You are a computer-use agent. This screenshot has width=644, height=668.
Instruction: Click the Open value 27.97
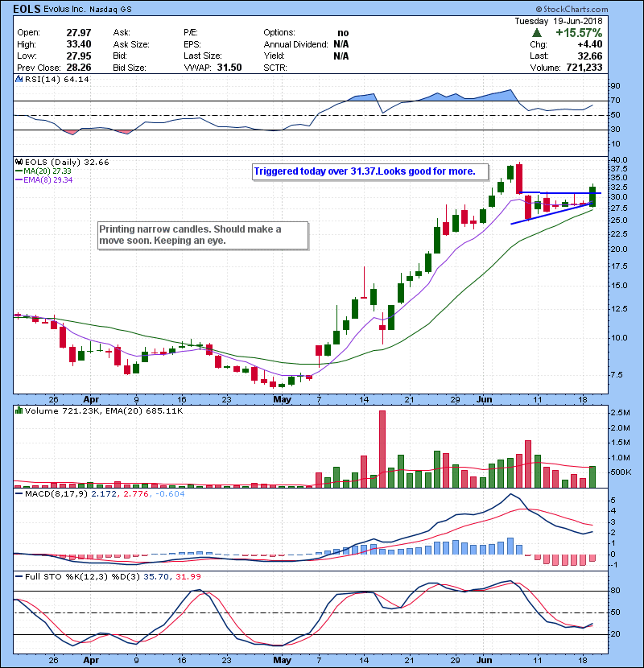79,33
